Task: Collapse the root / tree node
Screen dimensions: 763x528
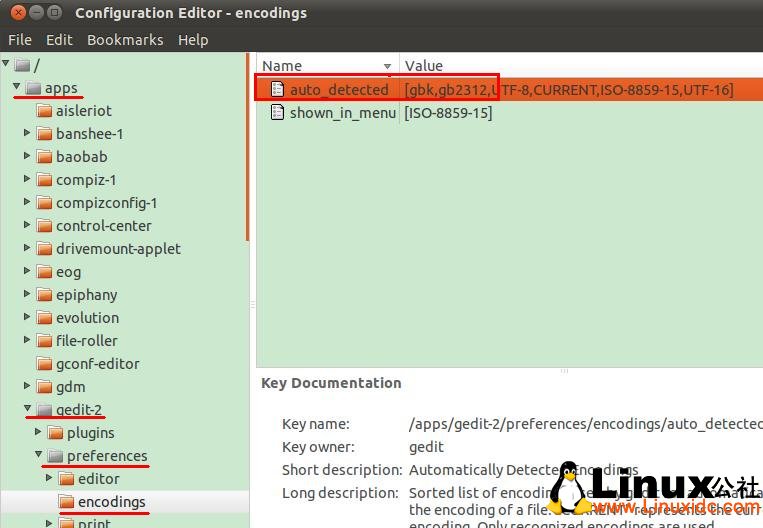Action: pos(6,63)
